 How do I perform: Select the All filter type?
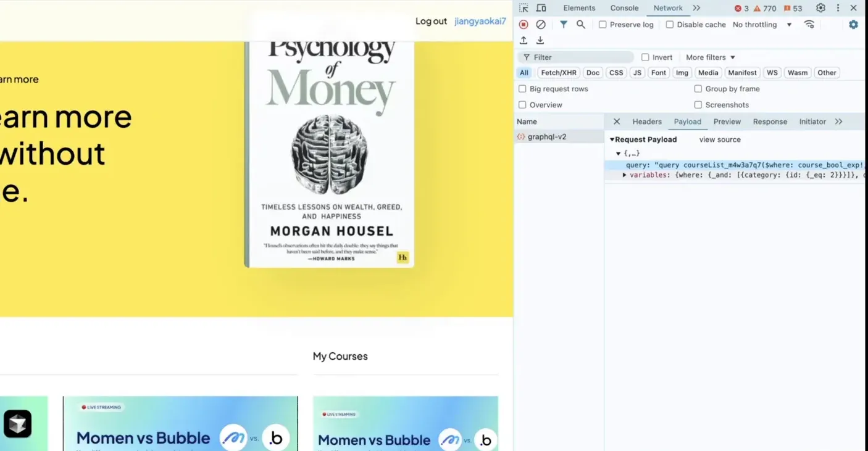tap(524, 73)
